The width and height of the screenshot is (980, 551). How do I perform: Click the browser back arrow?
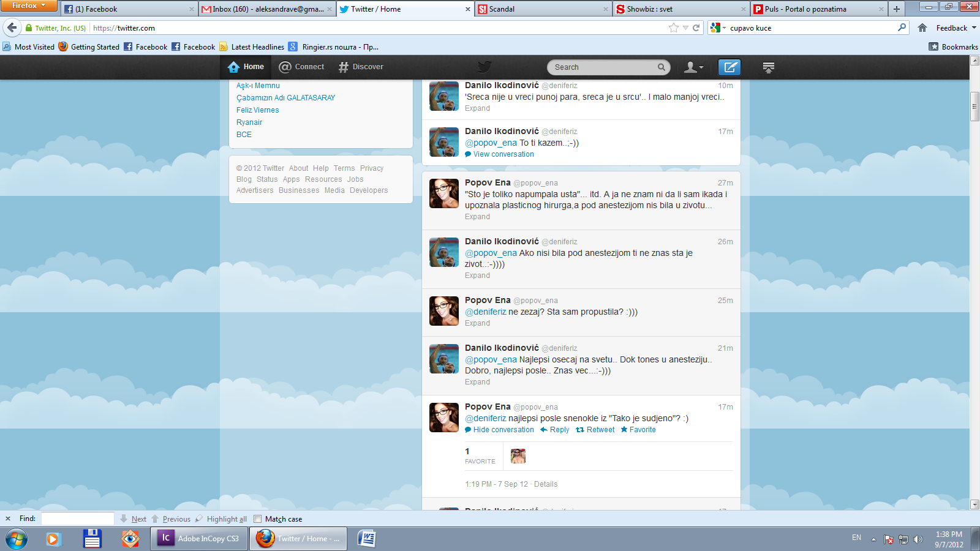point(12,28)
